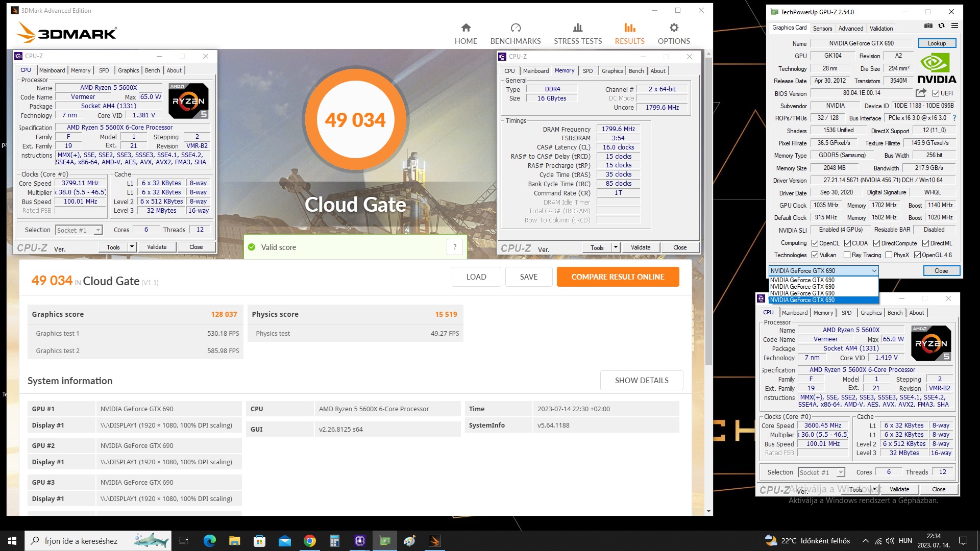Open File Explorer from the taskbar
Image resolution: width=980 pixels, height=551 pixels.
(234, 541)
